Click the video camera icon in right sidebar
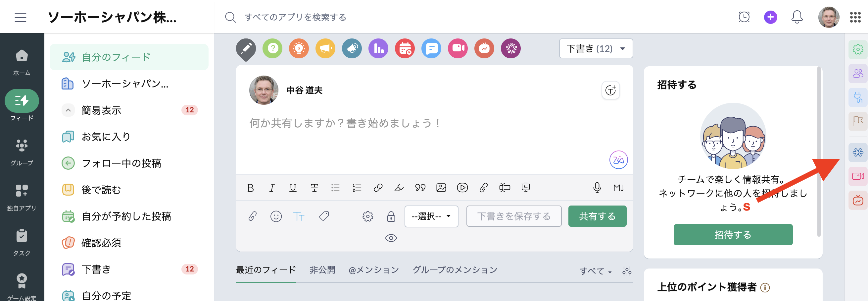The width and height of the screenshot is (868, 301). coord(857,176)
